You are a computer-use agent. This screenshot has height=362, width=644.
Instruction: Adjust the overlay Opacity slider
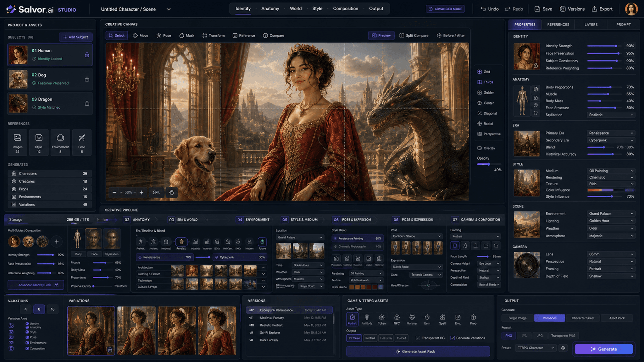point(489,164)
